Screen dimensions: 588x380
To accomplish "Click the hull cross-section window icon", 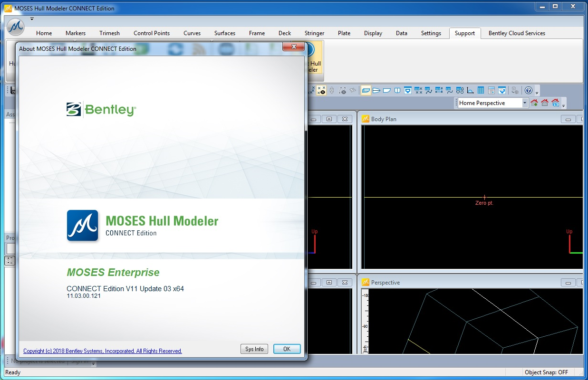I will [x=408, y=90].
